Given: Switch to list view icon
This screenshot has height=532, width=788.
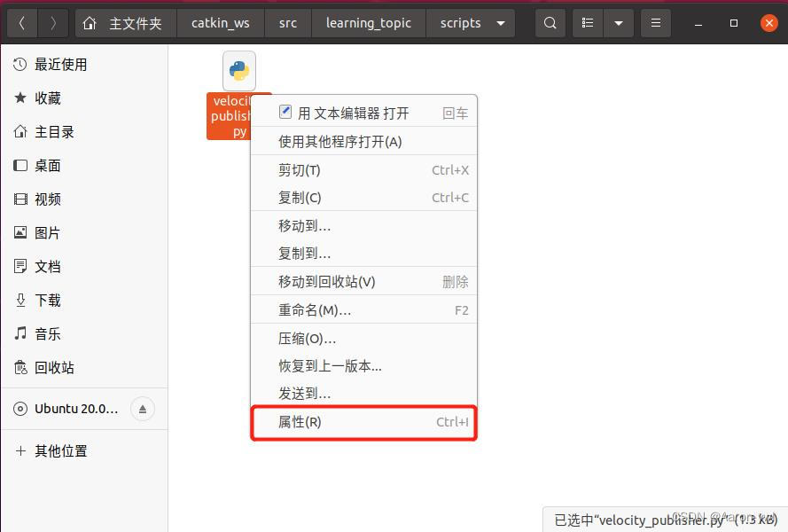Looking at the screenshot, I should coord(588,23).
